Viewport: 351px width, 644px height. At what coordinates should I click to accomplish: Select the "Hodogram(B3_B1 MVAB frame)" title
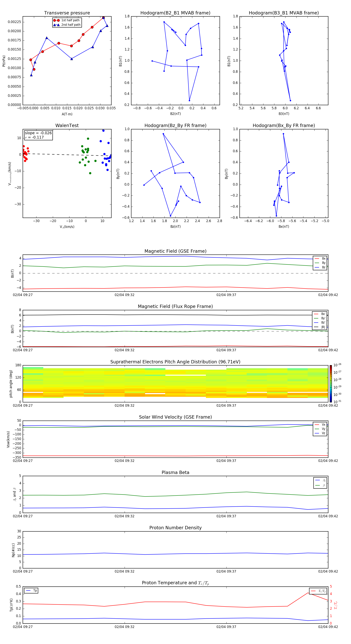coord(284,13)
